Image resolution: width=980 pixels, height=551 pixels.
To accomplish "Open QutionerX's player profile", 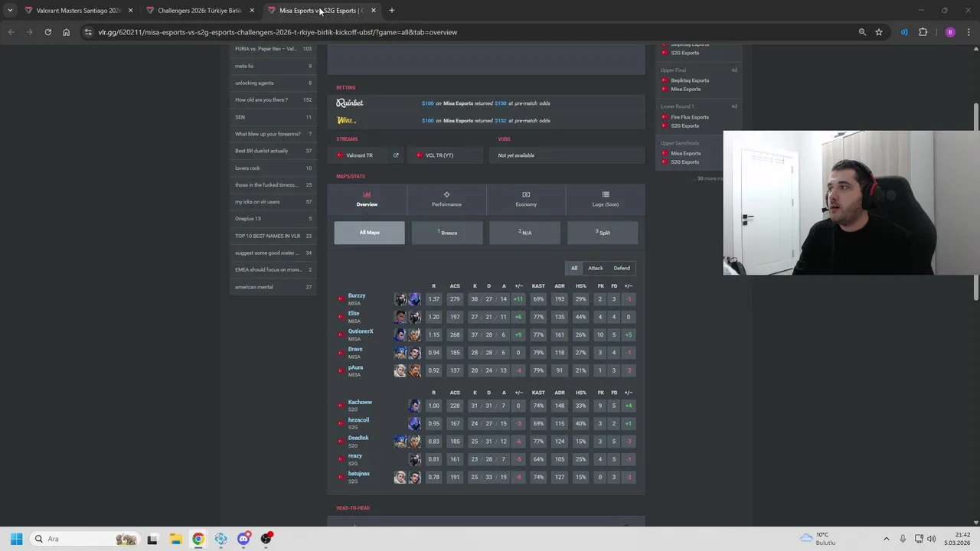I will [x=361, y=331].
